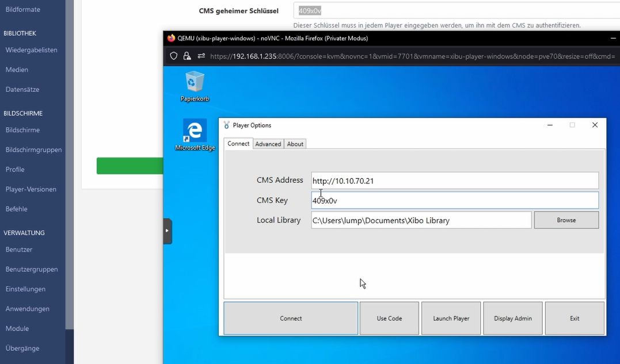
Task: Browse for the local library folder
Action: point(566,220)
